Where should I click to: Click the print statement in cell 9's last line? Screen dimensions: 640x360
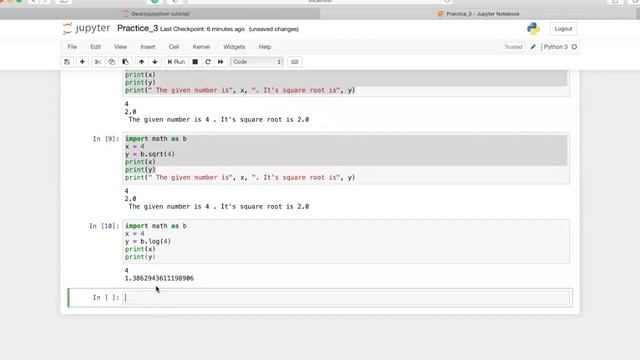pyautogui.click(x=240, y=178)
